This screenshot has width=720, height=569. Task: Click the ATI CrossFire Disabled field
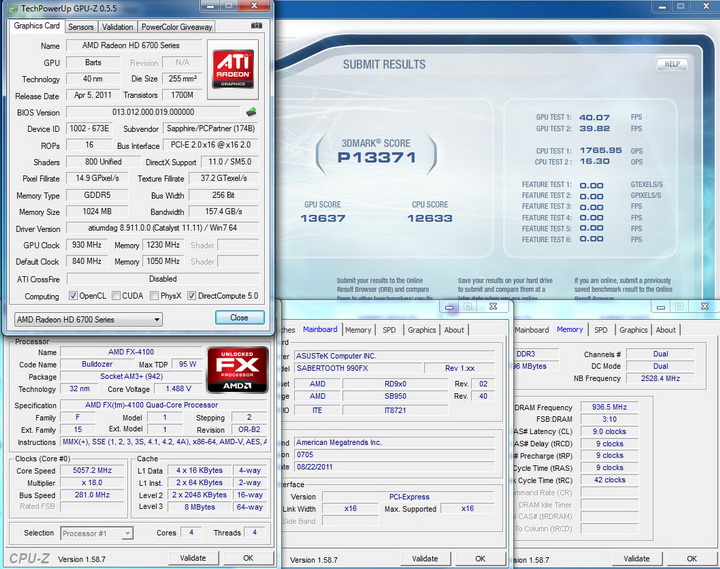pyautogui.click(x=163, y=279)
